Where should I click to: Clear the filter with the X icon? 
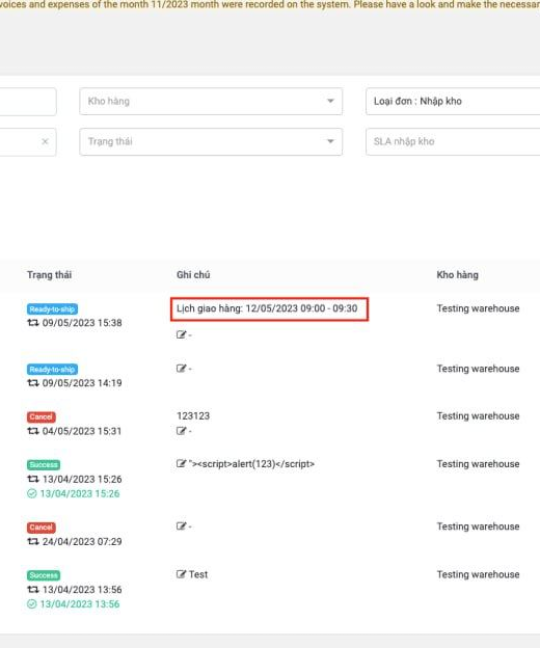(x=45, y=142)
